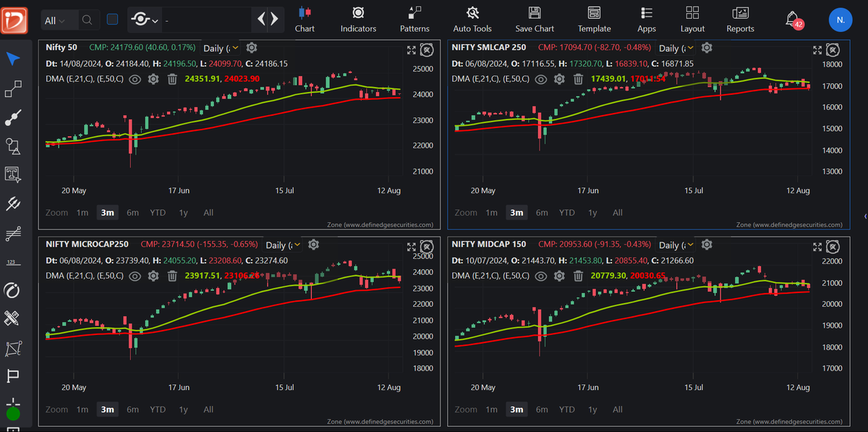Image resolution: width=868 pixels, height=432 pixels.
Task: Open chart settings gear on NIFTY MIDCAP 150 header
Action: 707,245
